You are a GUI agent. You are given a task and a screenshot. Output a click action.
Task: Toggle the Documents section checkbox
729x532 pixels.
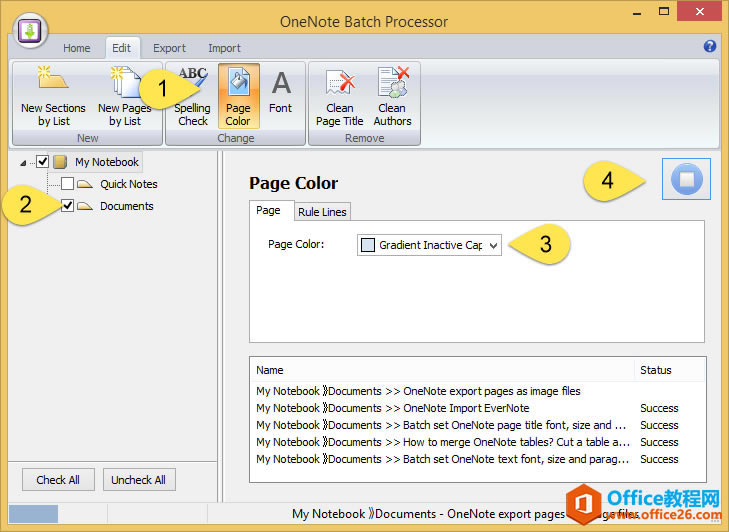pos(67,206)
